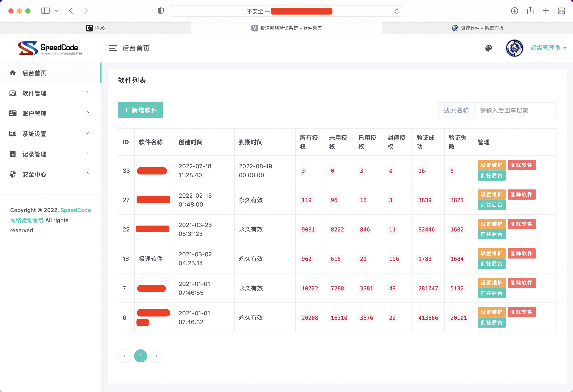Click the 账户管理 ID card icon

click(12, 113)
